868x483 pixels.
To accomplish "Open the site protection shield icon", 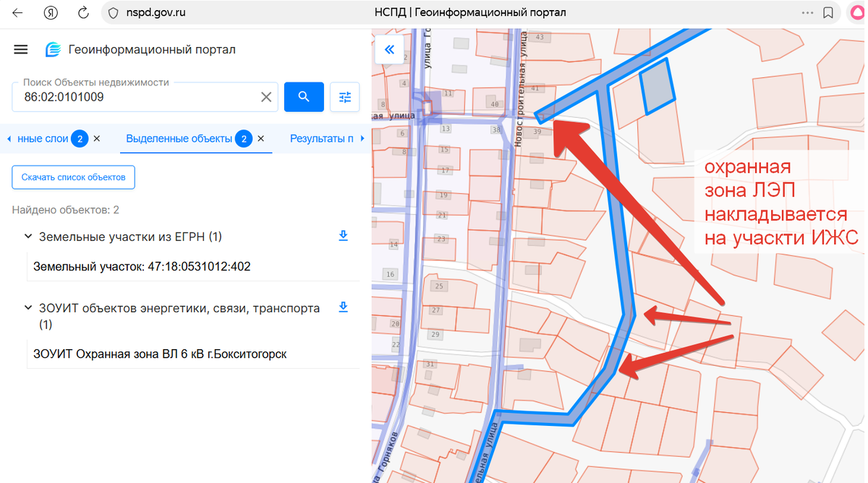I will [113, 12].
